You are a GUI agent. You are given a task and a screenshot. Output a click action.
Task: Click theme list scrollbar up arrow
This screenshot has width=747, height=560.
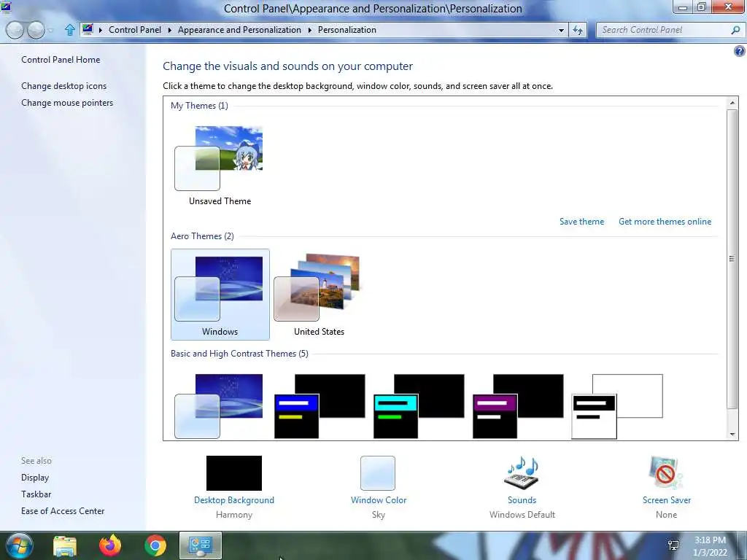(x=732, y=103)
